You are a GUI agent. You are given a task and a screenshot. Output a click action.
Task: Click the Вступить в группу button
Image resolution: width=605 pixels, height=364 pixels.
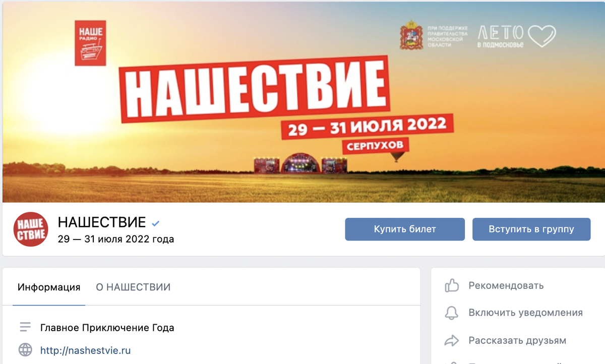531,229
